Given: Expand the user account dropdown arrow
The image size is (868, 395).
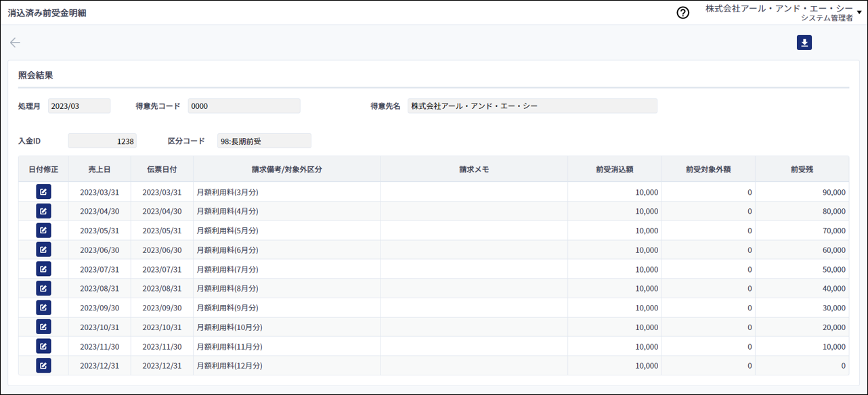Looking at the screenshot, I should 859,12.
